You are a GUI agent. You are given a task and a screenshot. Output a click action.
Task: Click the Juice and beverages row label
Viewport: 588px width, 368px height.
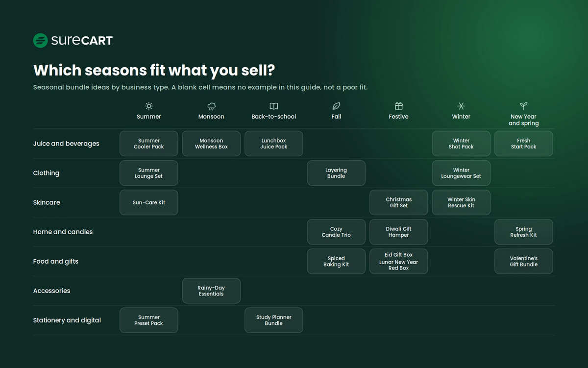pyautogui.click(x=66, y=144)
